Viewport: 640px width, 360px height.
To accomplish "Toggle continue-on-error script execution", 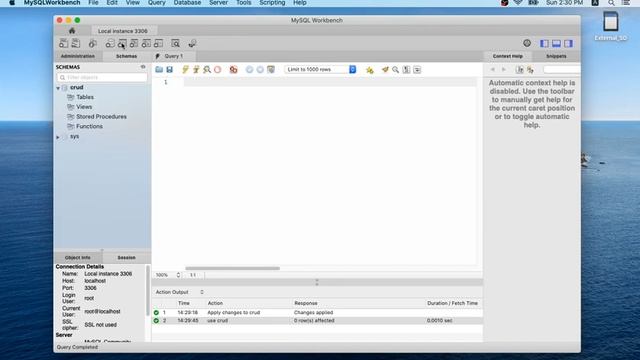I will (x=233, y=69).
